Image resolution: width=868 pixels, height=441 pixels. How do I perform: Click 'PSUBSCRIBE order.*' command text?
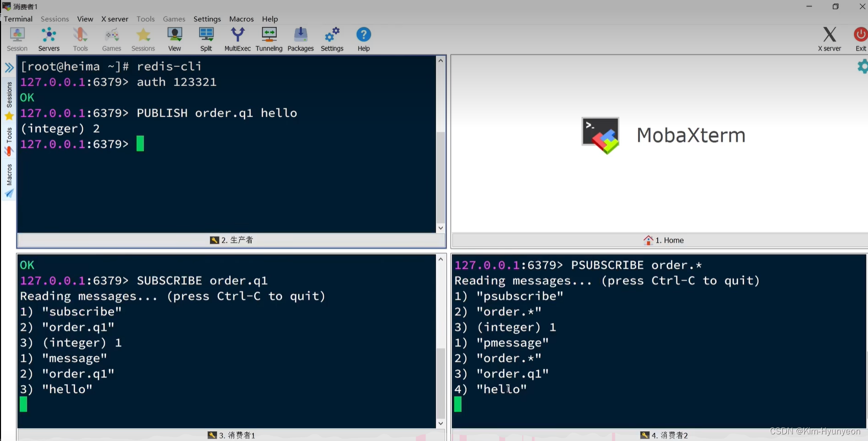(x=637, y=265)
